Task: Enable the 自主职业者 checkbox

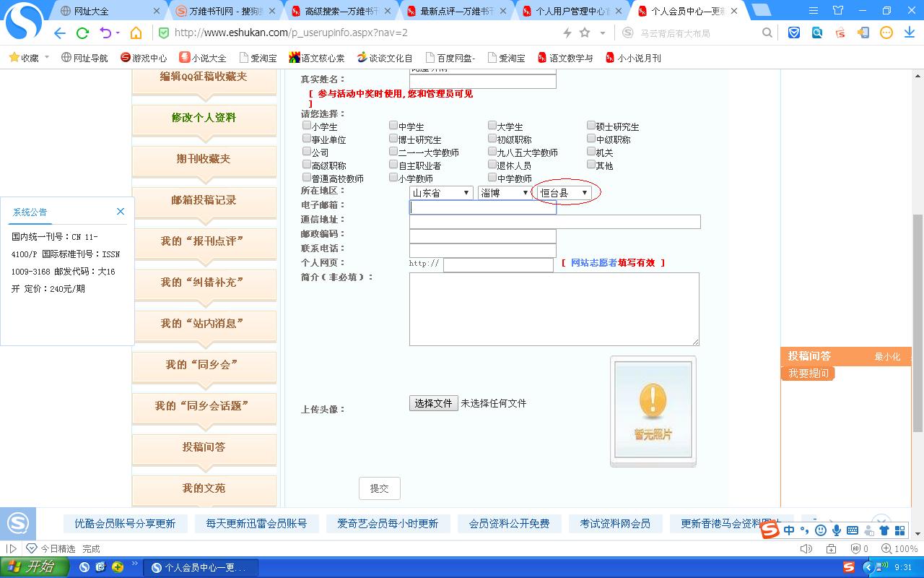Action: tap(393, 165)
